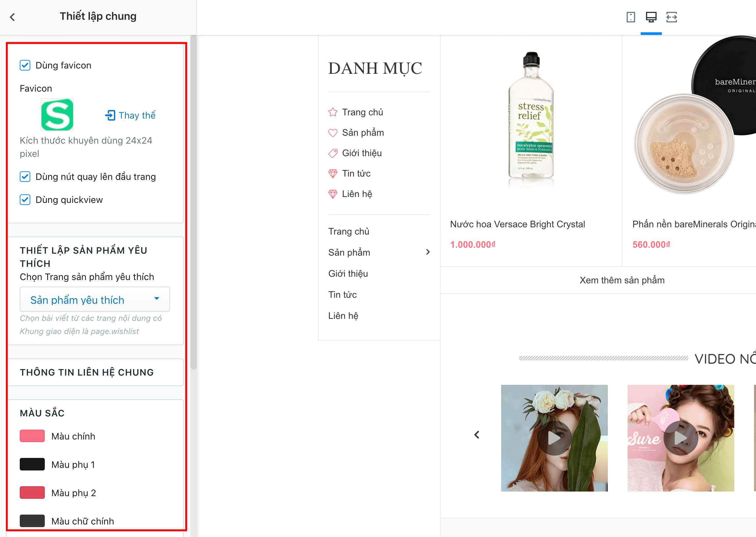Click the Thiết lập sản phẩm yêu thích heading
The height and width of the screenshot is (537, 756).
(x=84, y=257)
